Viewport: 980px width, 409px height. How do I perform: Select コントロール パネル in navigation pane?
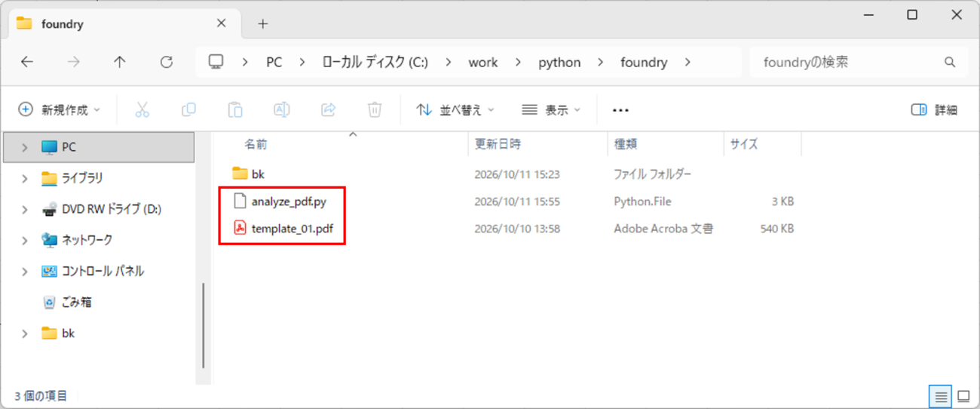(x=103, y=271)
